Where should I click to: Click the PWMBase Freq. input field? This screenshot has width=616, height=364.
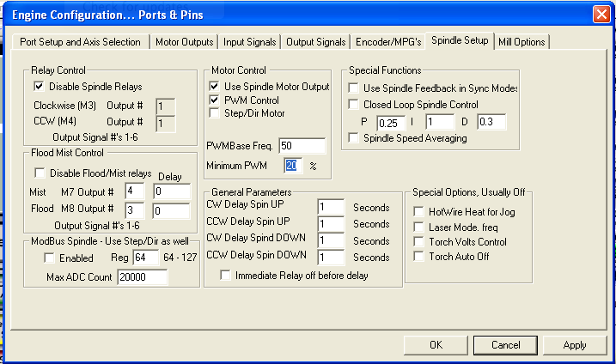point(302,146)
